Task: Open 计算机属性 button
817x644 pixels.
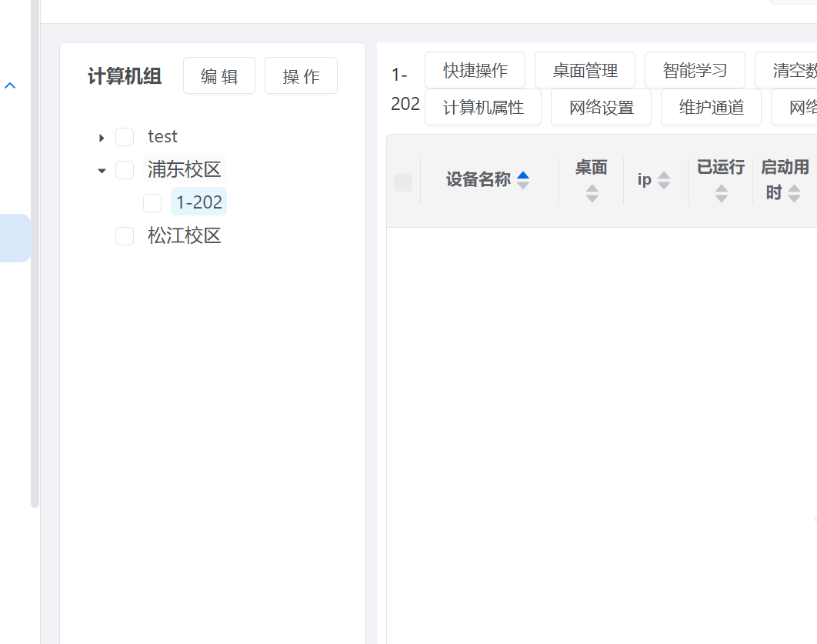Action: (x=483, y=108)
